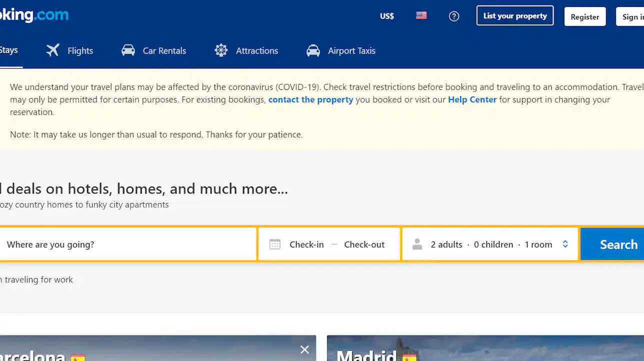Viewport: 644px width, 361px height.
Task: Select the Check-in date
Action: pos(306,244)
